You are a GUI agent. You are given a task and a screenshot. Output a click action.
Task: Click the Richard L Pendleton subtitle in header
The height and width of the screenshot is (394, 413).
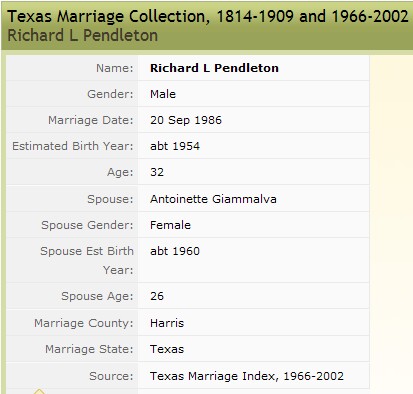pos(82,35)
